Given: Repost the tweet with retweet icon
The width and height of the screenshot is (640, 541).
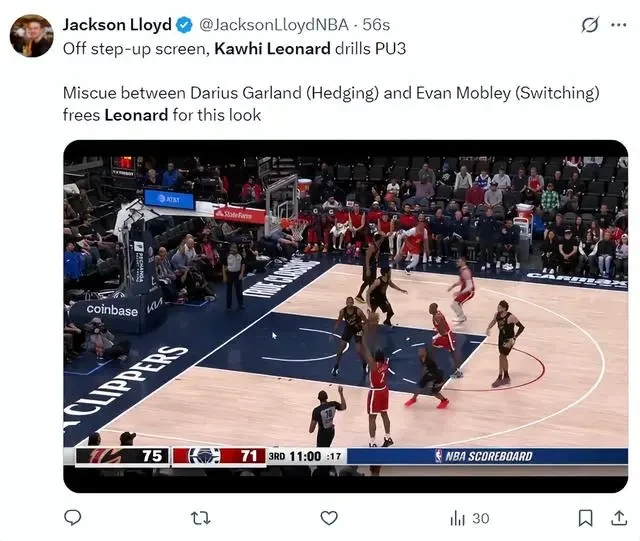Looking at the screenshot, I should pos(201,518).
